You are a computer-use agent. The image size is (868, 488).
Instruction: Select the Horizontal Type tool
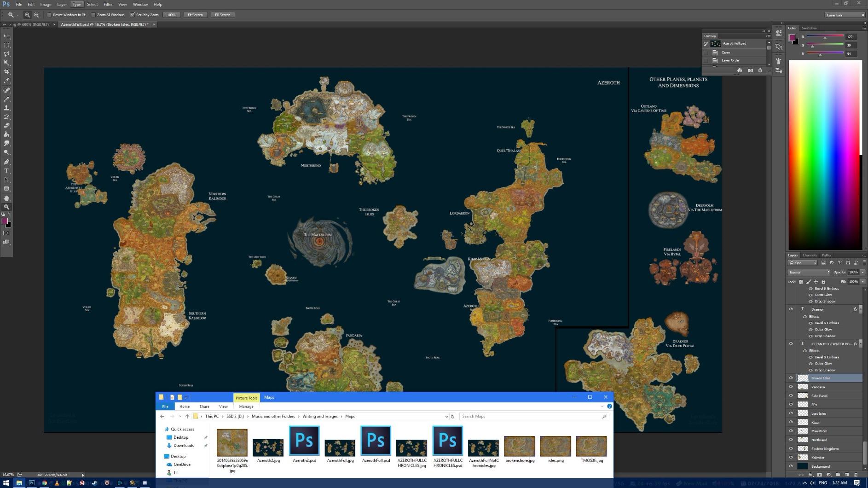(x=6, y=171)
